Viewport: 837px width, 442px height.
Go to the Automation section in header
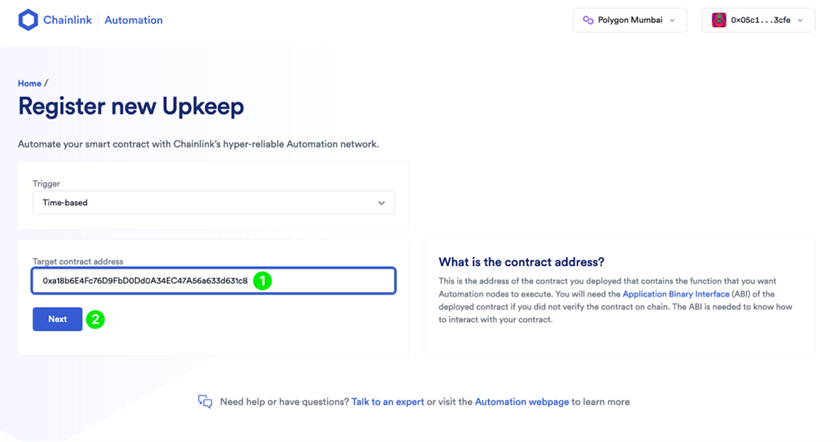click(x=133, y=20)
